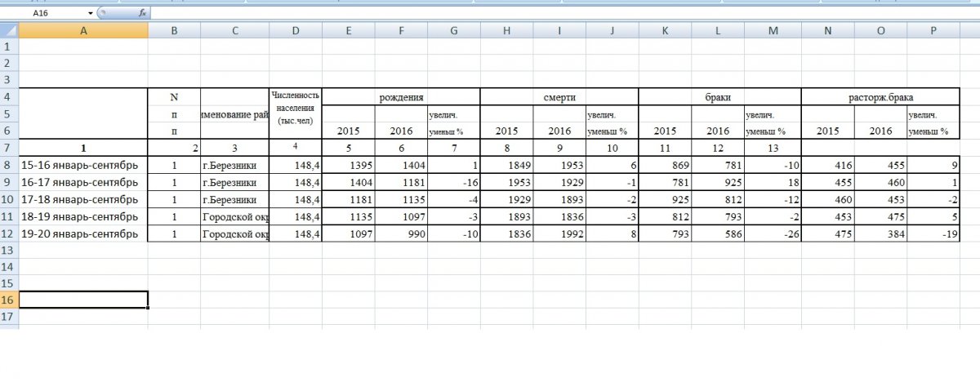Image resolution: width=980 pixels, height=391 pixels.
Task: Click the 'Численность населения' header cell
Action: click(296, 113)
